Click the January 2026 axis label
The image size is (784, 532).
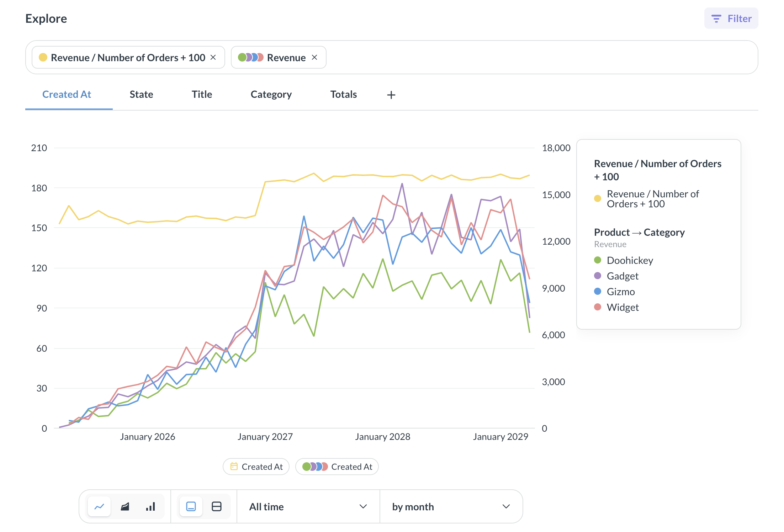(x=147, y=437)
